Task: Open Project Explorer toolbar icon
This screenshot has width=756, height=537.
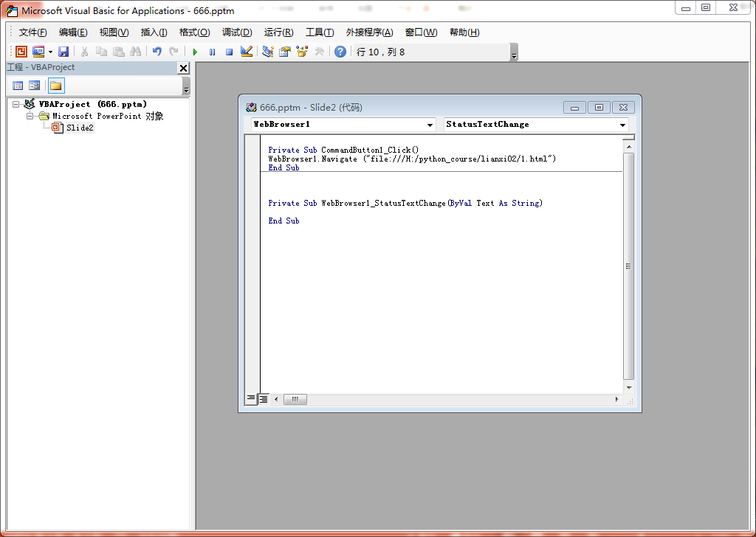Action: point(267,52)
